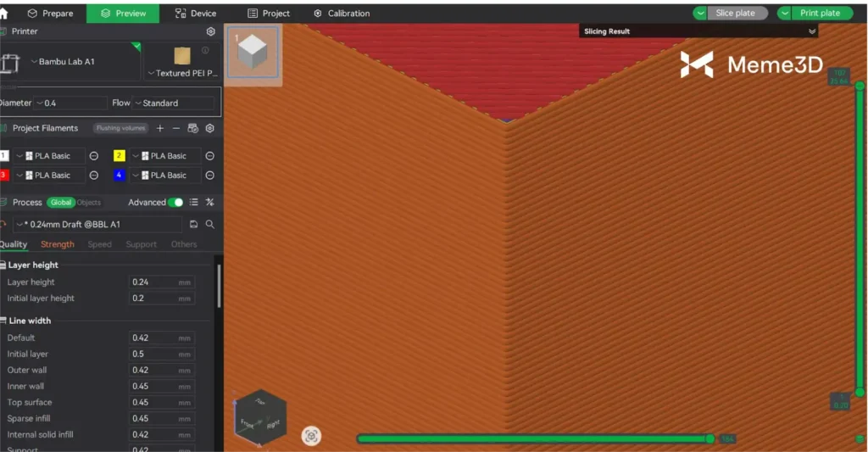This screenshot has height=452, width=868.
Task: Click the Flushing volumes button
Action: point(120,128)
